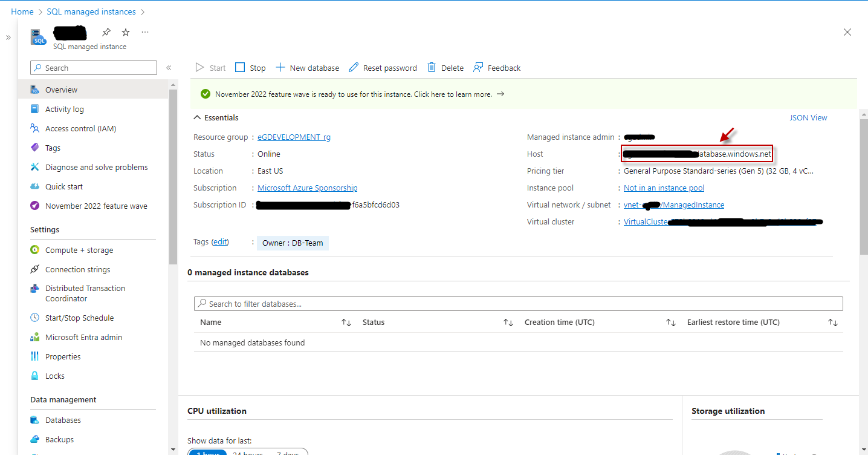Click Not in an instance pool link
This screenshot has height=455, width=868.
664,188
